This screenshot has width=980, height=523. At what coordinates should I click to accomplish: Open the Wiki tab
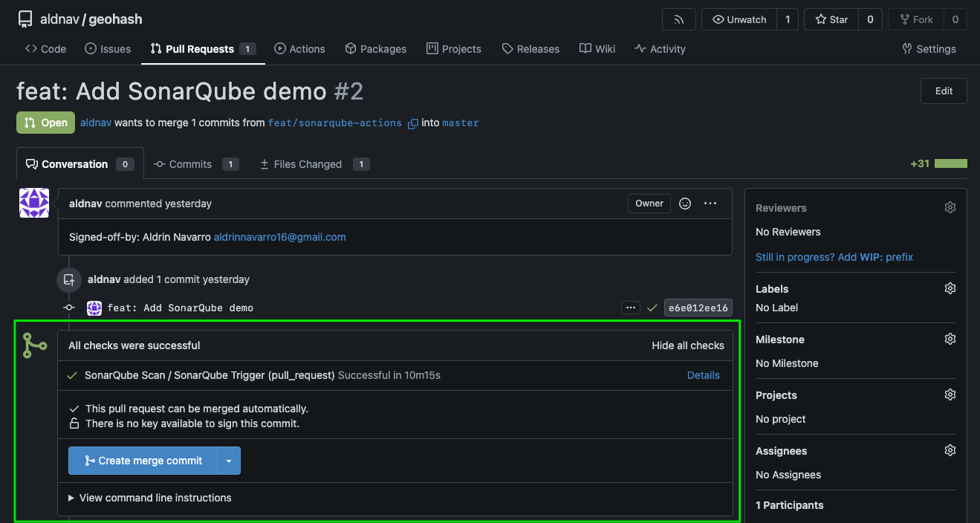597,49
